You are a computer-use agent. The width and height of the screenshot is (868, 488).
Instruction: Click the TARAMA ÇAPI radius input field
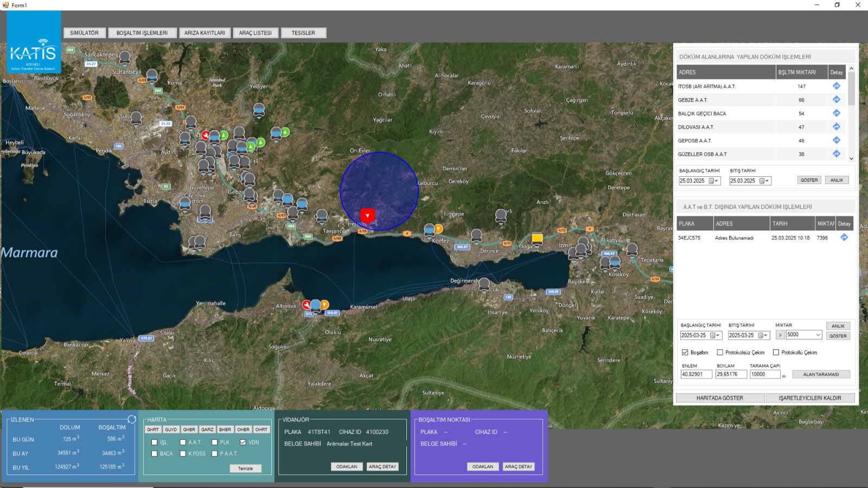point(765,374)
